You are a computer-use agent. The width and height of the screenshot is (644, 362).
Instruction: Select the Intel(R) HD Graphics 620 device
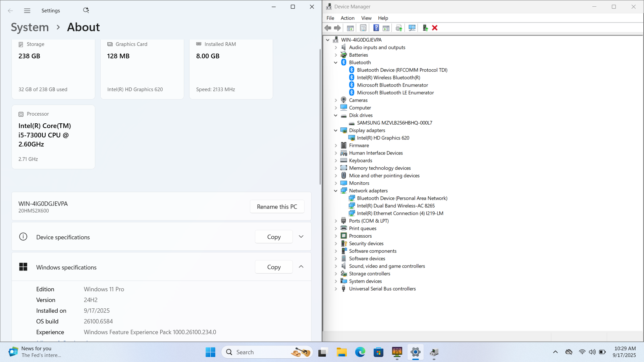(x=383, y=138)
